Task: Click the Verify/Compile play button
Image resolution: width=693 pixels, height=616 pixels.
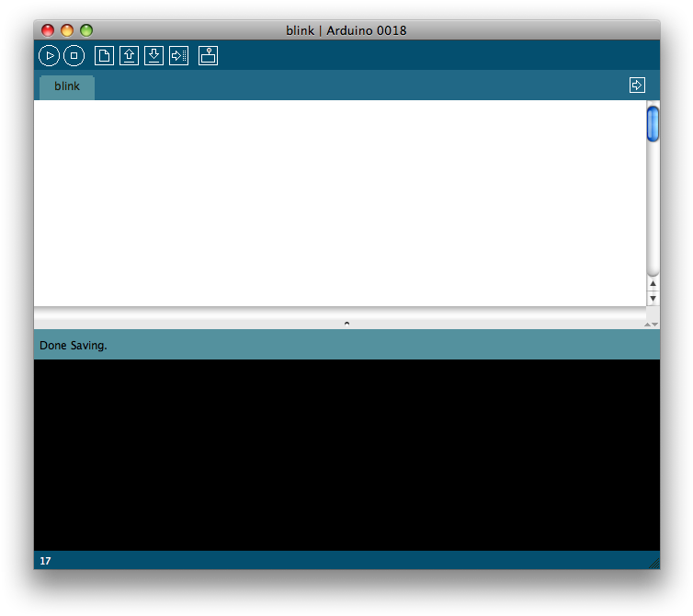Action: tap(49, 56)
